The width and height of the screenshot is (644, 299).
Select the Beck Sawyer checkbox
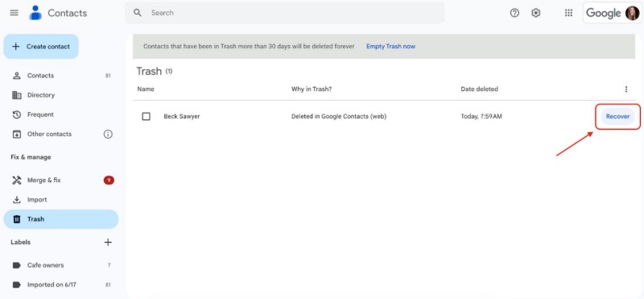click(146, 116)
